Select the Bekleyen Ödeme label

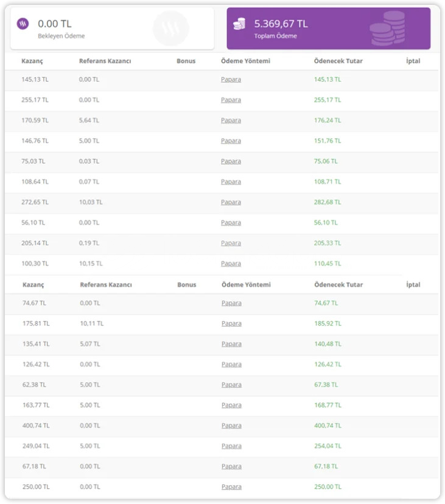tap(61, 36)
